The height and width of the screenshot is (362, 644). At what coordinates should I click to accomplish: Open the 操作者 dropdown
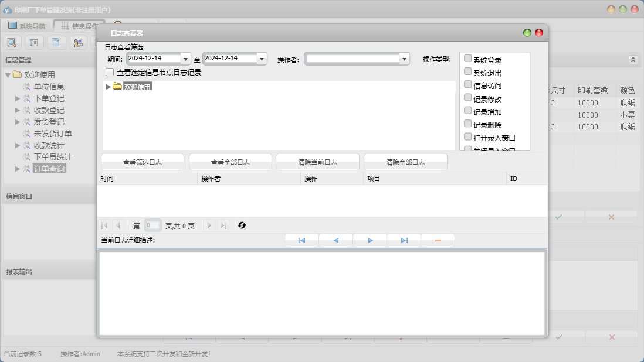coord(405,59)
